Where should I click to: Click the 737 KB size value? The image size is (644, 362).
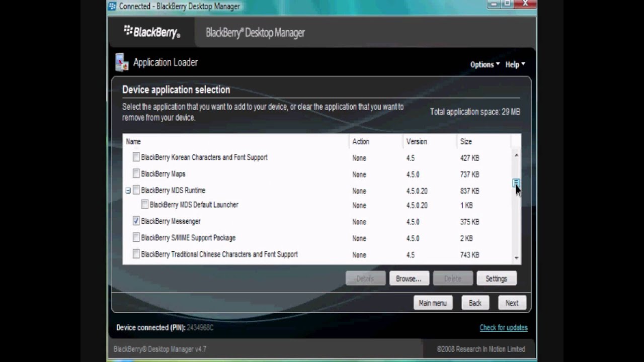[x=469, y=174]
